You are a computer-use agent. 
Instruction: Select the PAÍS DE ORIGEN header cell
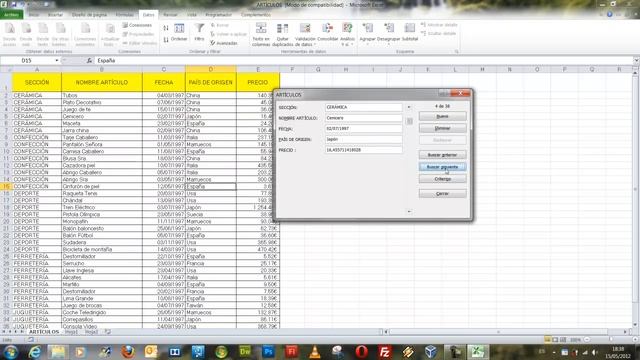pos(211,82)
